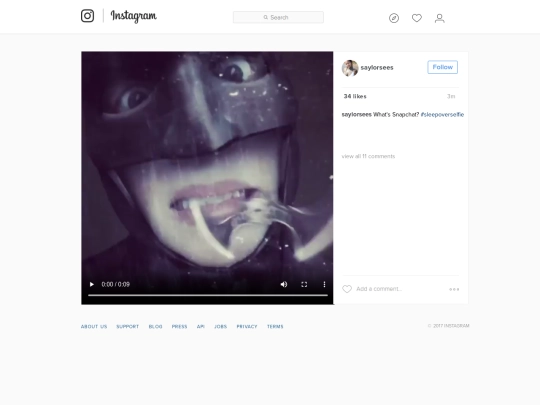
Task: Click the #sleepoverselfie hashtag
Action: (x=442, y=115)
